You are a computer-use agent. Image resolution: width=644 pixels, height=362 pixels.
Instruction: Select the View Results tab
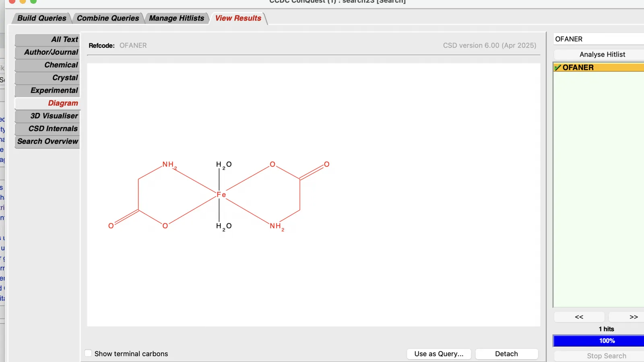tap(238, 18)
